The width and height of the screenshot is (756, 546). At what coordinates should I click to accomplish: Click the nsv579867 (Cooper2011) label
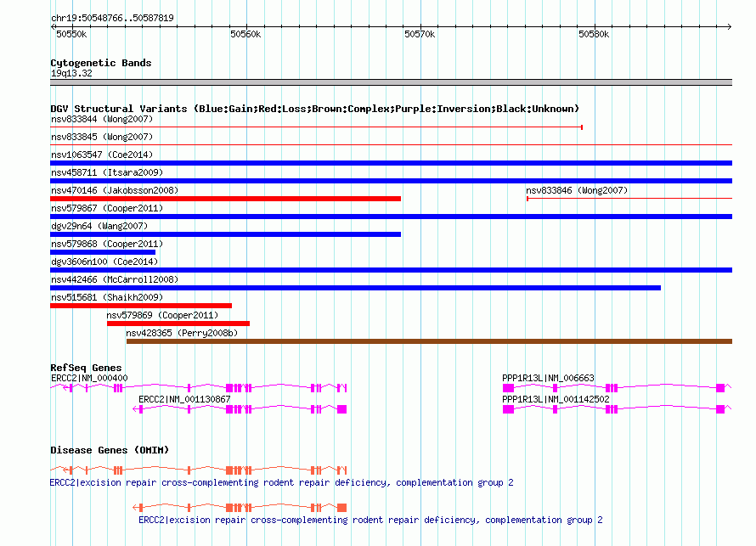107,208
